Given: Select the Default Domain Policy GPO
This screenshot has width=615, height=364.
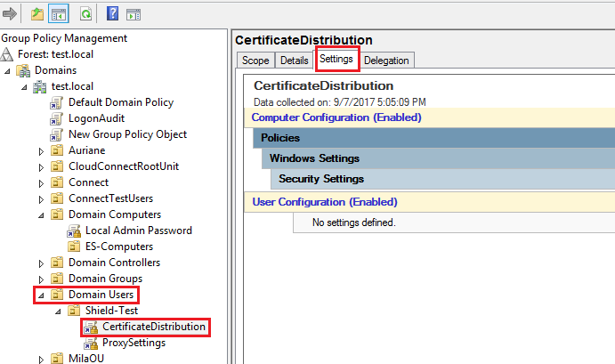Looking at the screenshot, I should [x=120, y=102].
